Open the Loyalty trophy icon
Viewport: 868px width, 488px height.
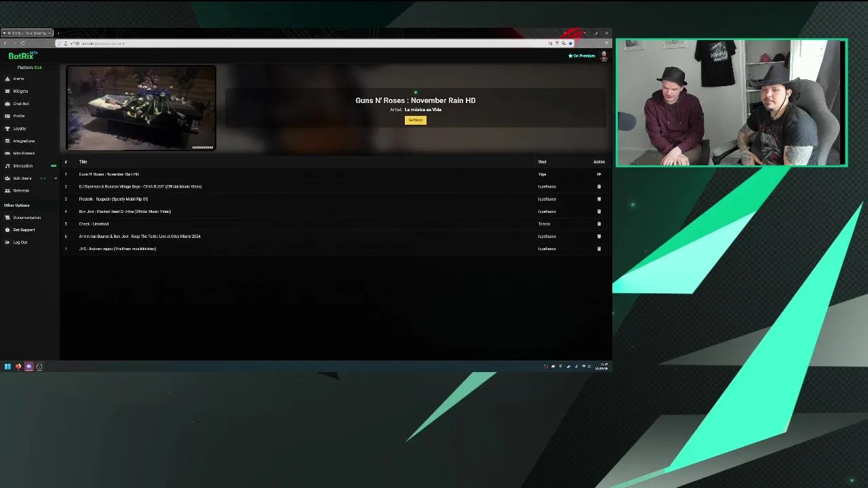[x=7, y=128]
